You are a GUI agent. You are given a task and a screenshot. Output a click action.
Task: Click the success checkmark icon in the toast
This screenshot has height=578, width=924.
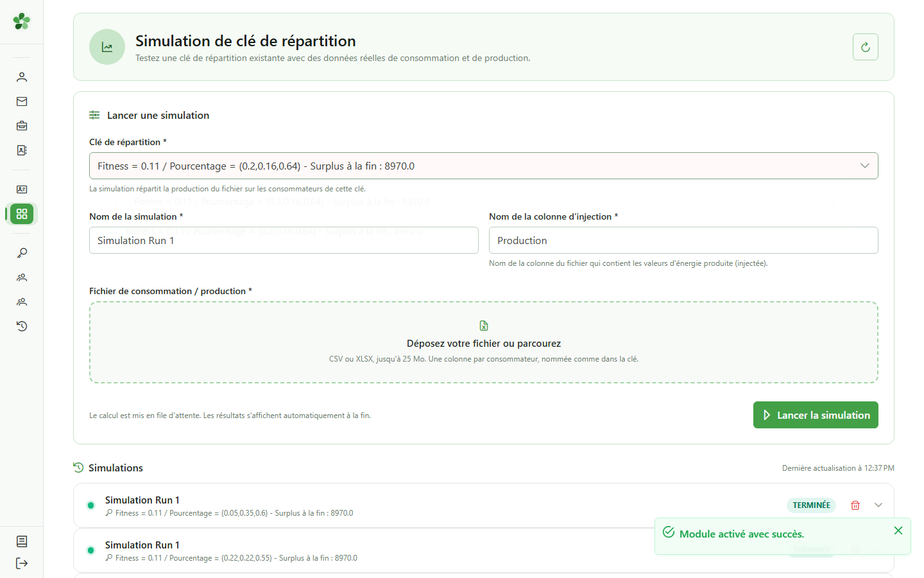(x=669, y=532)
